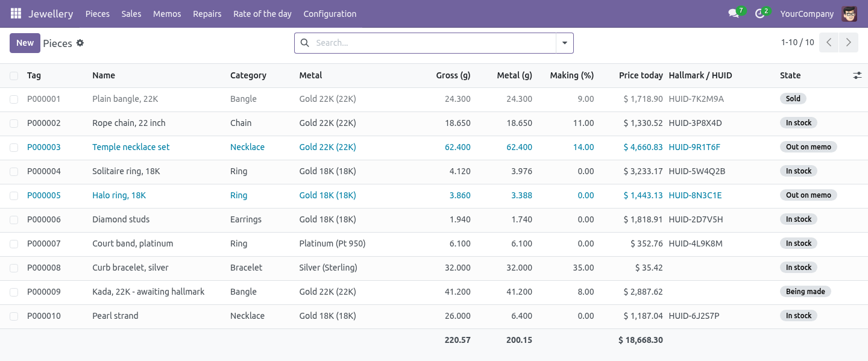Check the row for P000005

tap(14, 195)
